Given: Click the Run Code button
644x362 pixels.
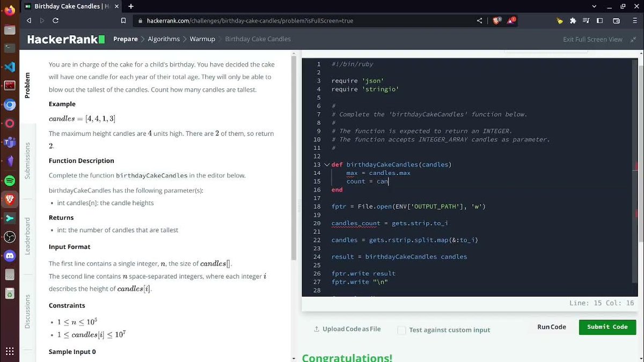Looking at the screenshot, I should (552, 327).
